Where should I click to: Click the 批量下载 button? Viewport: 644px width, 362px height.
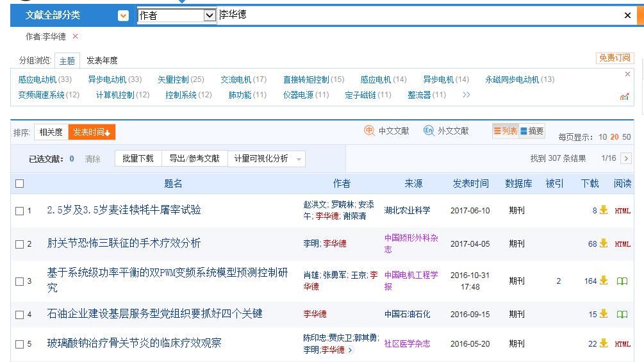pyautogui.click(x=138, y=158)
